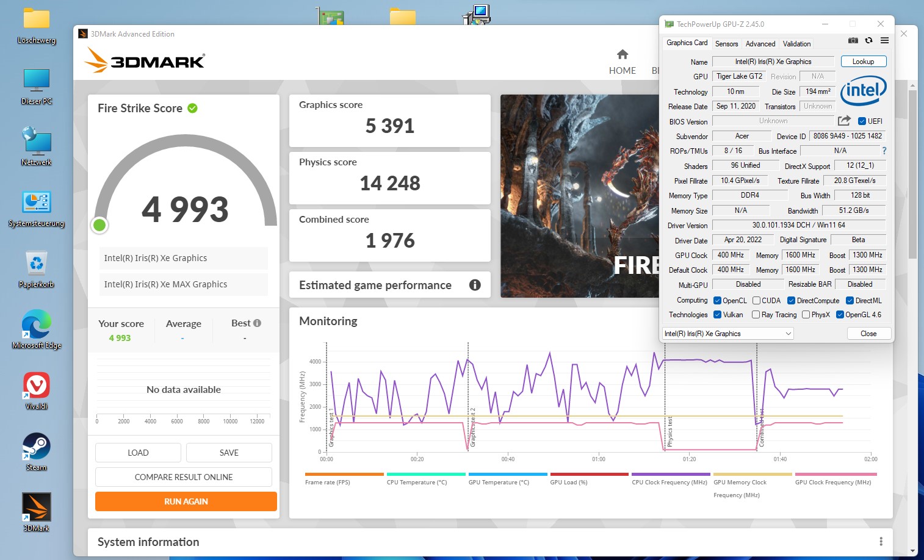Image resolution: width=924 pixels, height=560 pixels.
Task: Open System information three-dot menu
Action: tap(881, 542)
